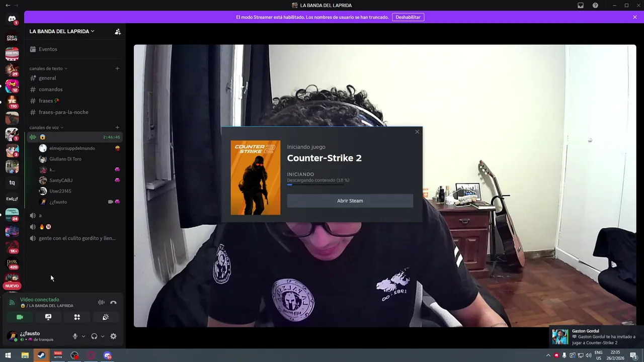Viewport: 644px width, 362px height.
Task: Click ¿¿fausto entry in voice list
Action: [x=79, y=202]
